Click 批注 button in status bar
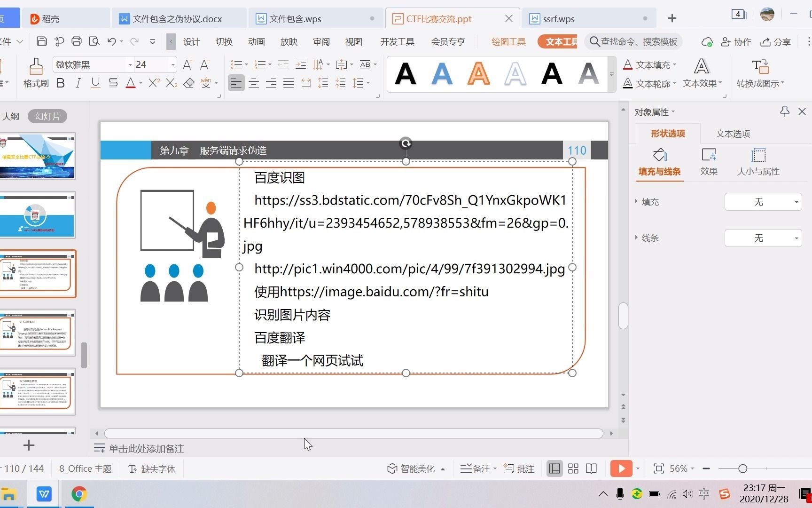 coord(519,468)
